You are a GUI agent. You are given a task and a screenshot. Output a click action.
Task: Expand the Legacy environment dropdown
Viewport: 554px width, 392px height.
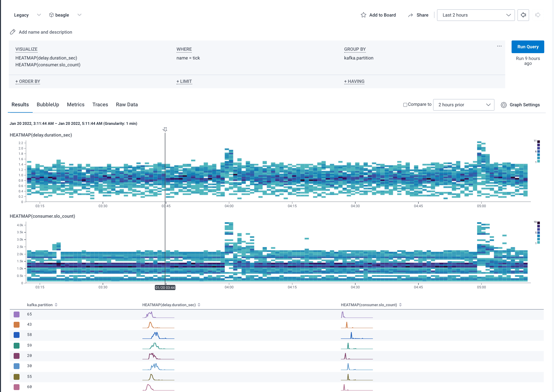[39, 15]
